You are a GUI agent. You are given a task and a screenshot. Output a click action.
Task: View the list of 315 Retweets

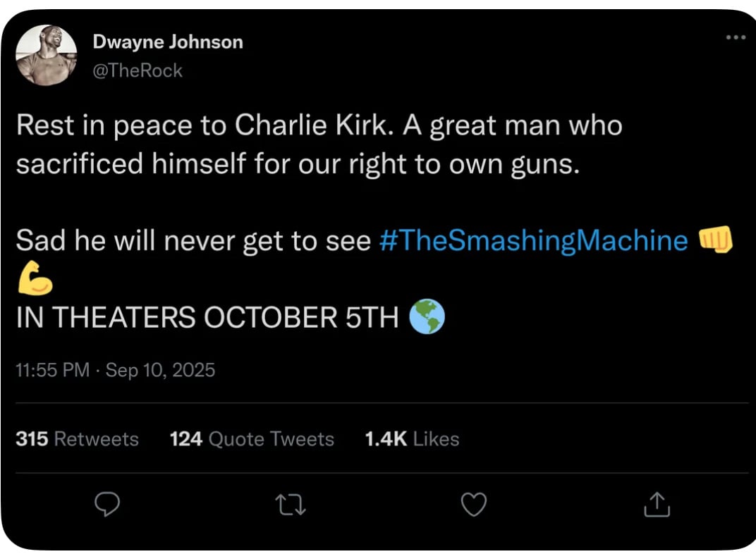77,439
